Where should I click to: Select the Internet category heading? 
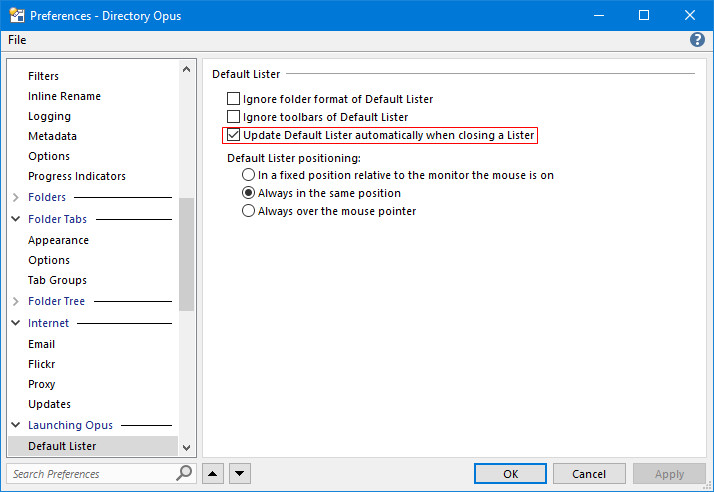point(48,323)
